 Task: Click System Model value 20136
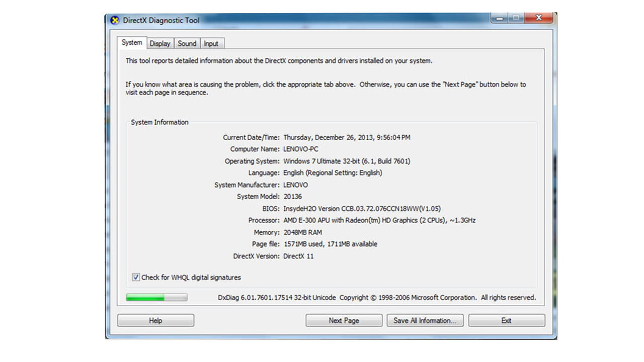click(x=293, y=197)
